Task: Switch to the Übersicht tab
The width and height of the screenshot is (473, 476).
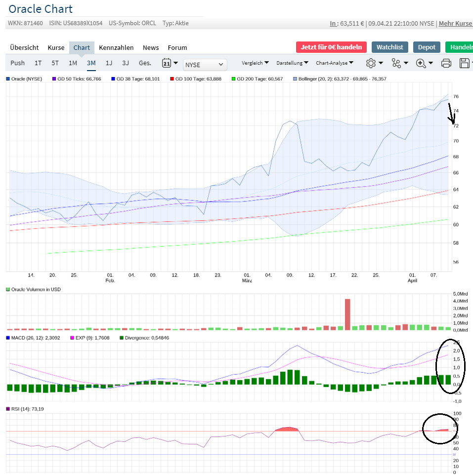Action: click(x=24, y=48)
